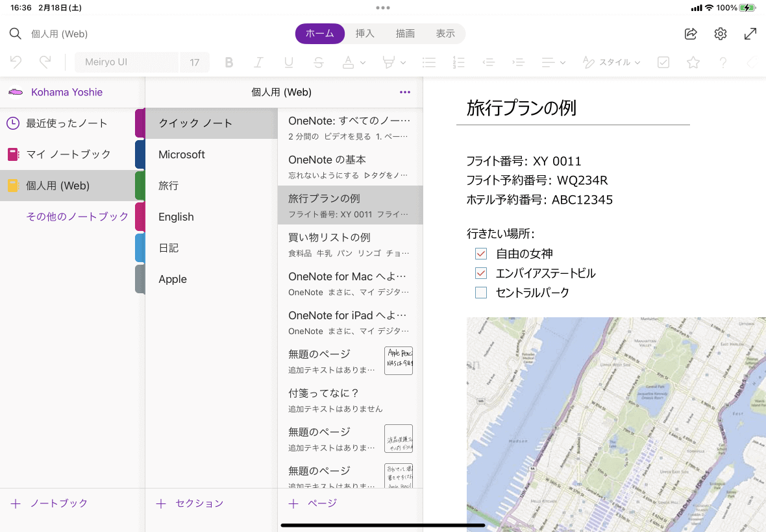Click the star tag icon
This screenshot has height=532, width=766.
coord(693,62)
